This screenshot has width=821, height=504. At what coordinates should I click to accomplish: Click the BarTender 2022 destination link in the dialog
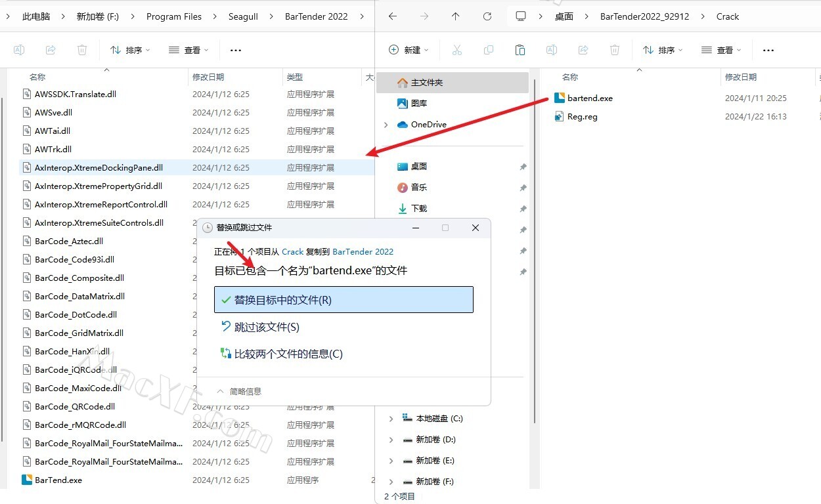(x=363, y=251)
